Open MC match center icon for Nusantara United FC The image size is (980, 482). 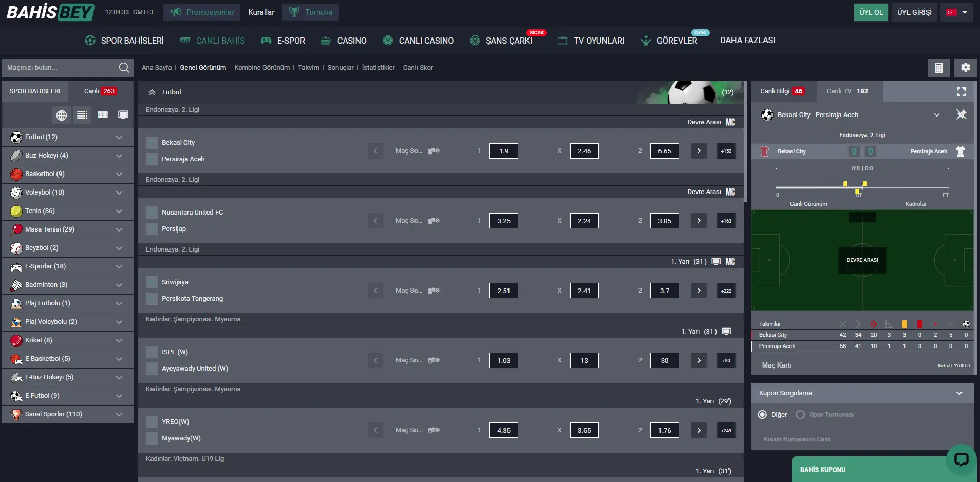(730, 192)
